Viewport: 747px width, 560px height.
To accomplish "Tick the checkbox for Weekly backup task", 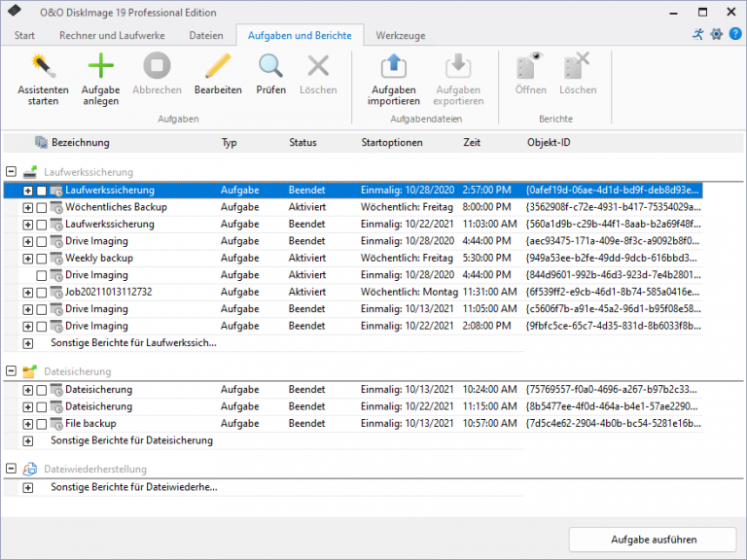I will (41, 259).
